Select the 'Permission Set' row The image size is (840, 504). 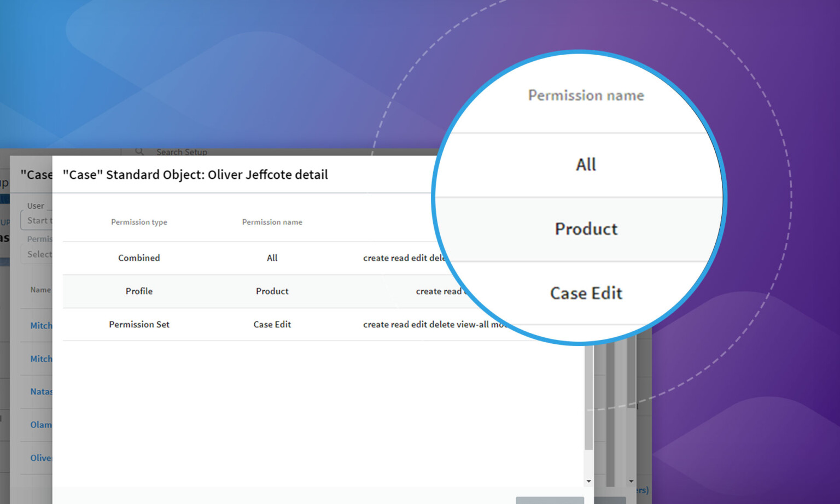point(139,324)
